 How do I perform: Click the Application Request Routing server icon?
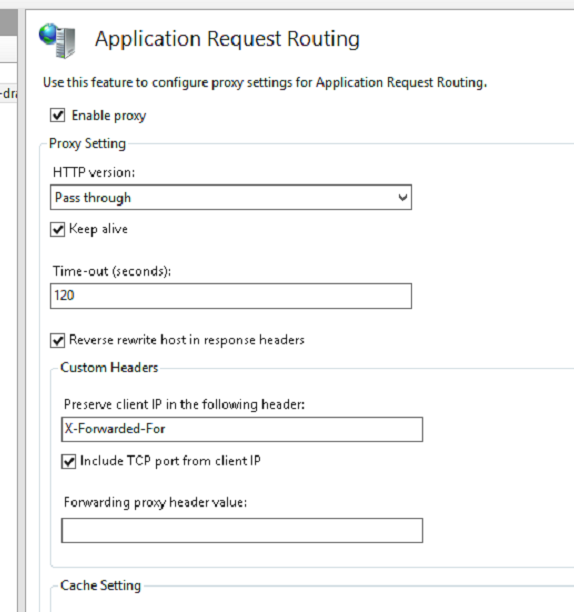coord(57,41)
